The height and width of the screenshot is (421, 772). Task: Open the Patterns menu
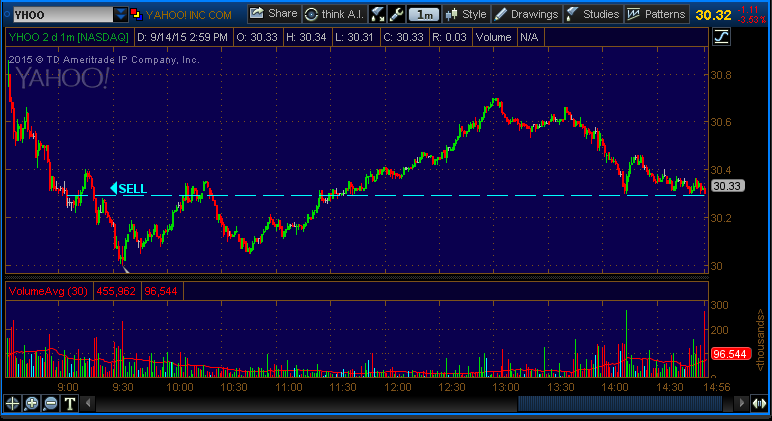pos(657,14)
